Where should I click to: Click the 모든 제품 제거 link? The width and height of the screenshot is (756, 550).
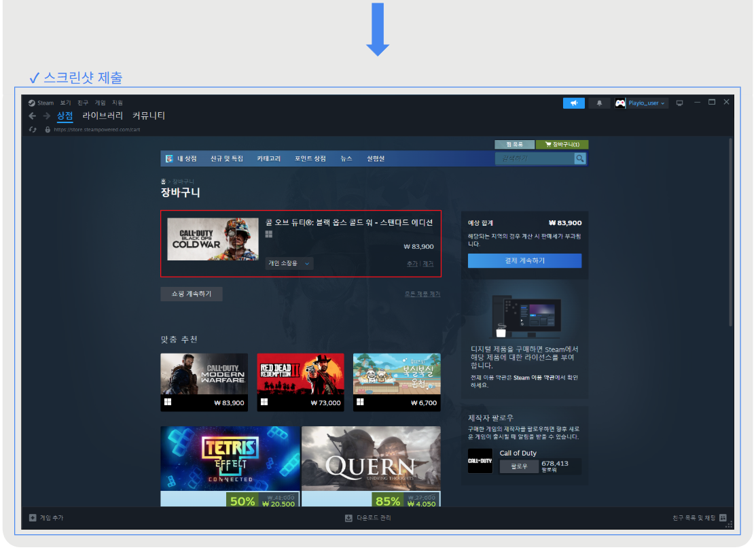click(422, 294)
